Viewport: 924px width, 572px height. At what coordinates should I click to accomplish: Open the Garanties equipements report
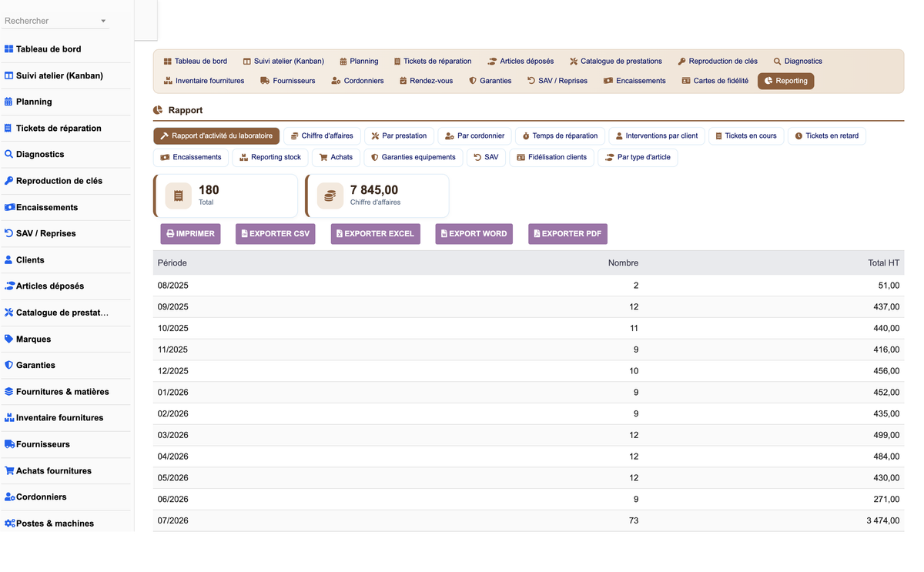(413, 158)
